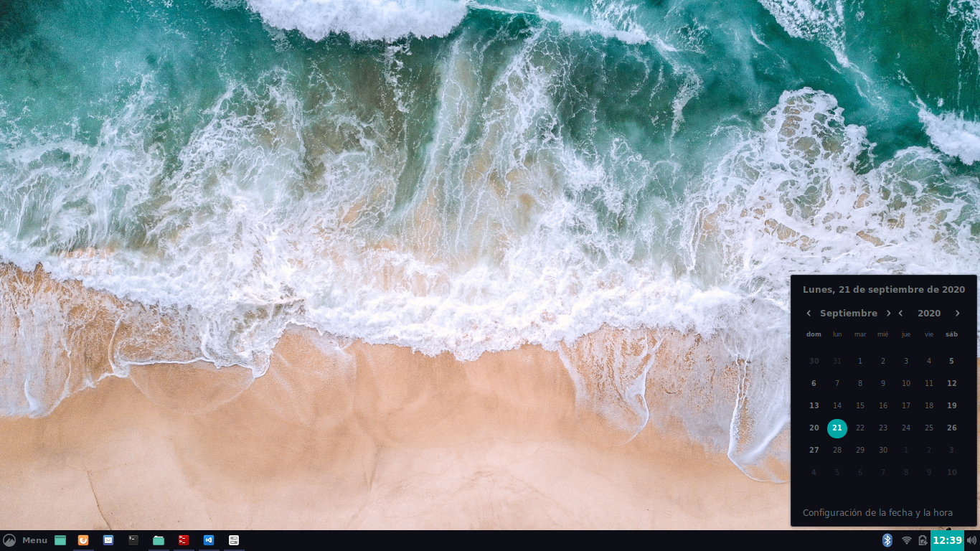Screen dimensions: 980x551
Task: Toggle the calendar via the 12:39 clock
Action: tap(947, 540)
